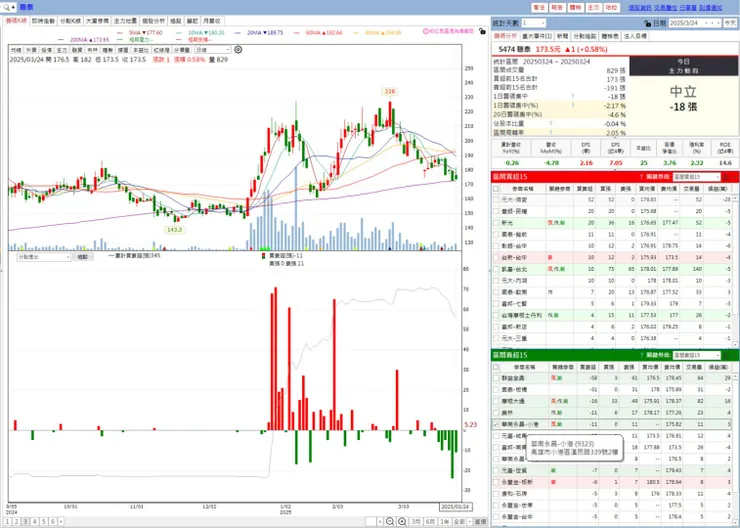Tick the checkbox for 永豐金-板新 row
This screenshot has width=740, height=528.
(x=496, y=482)
